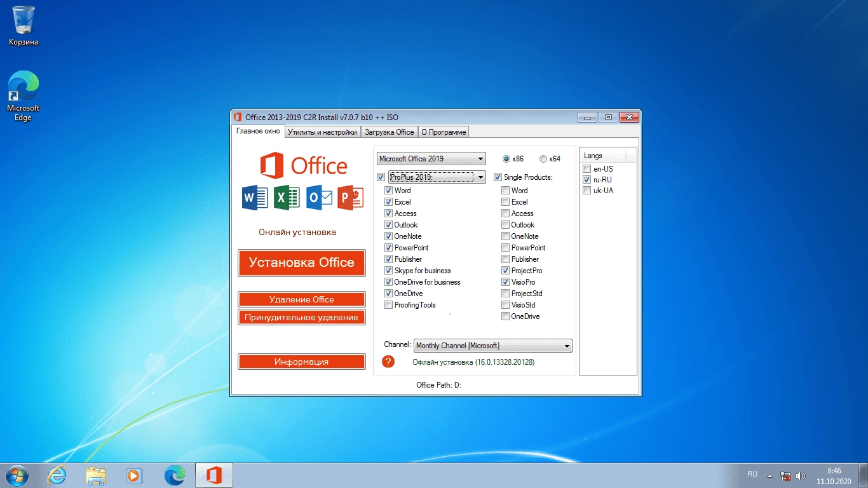Toggle Single Products checkbox
This screenshot has height=488, width=868.
(498, 177)
